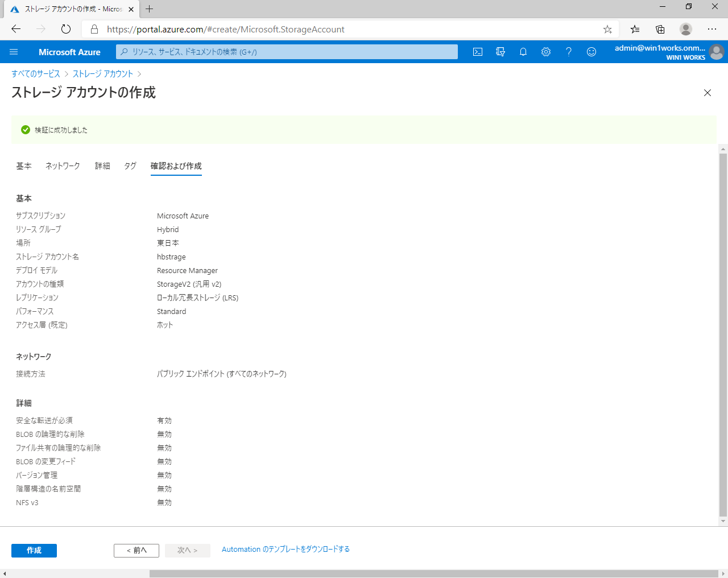728x578 pixels.
Task: Open the directory and subscription filter
Action: 500,52
